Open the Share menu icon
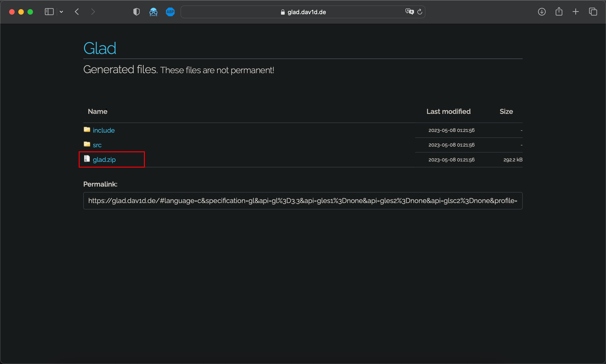 point(559,11)
